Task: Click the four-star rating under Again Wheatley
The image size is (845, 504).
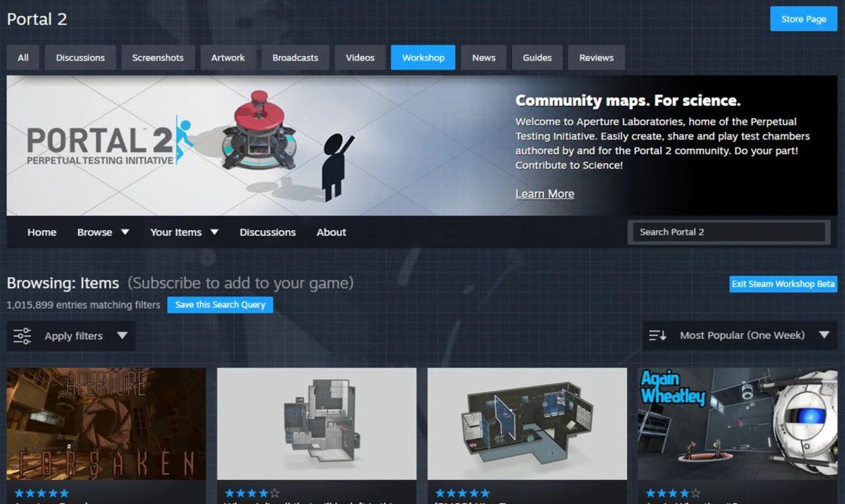Action: tap(672, 493)
